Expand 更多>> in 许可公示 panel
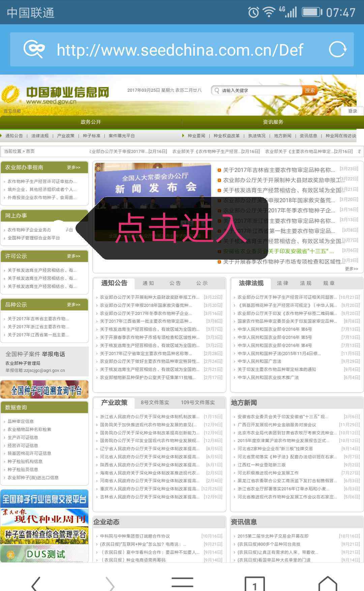 click(73, 256)
